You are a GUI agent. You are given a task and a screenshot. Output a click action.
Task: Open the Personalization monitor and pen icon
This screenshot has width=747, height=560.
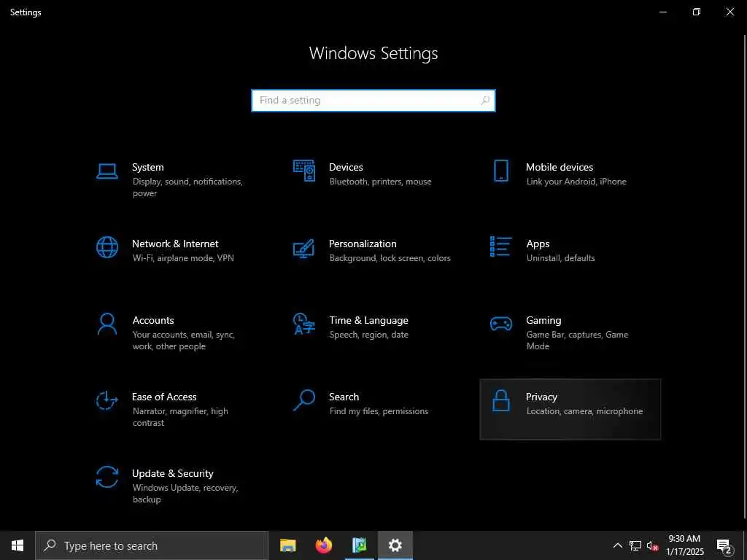(304, 248)
